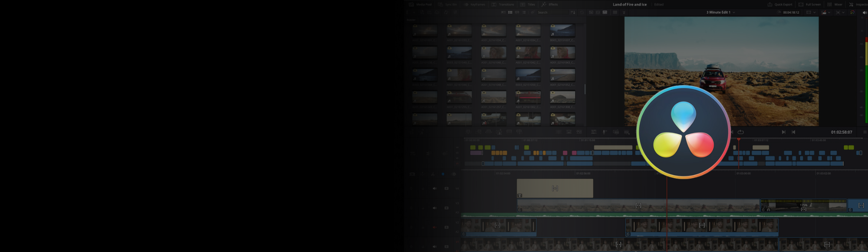
Task: Open the Transitions panel
Action: (x=503, y=4)
